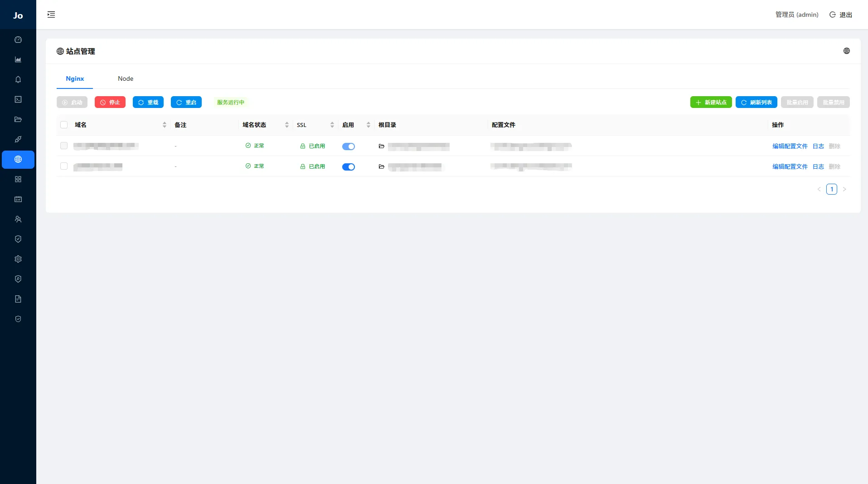Click the settings gear sidebar icon

[x=18, y=259]
